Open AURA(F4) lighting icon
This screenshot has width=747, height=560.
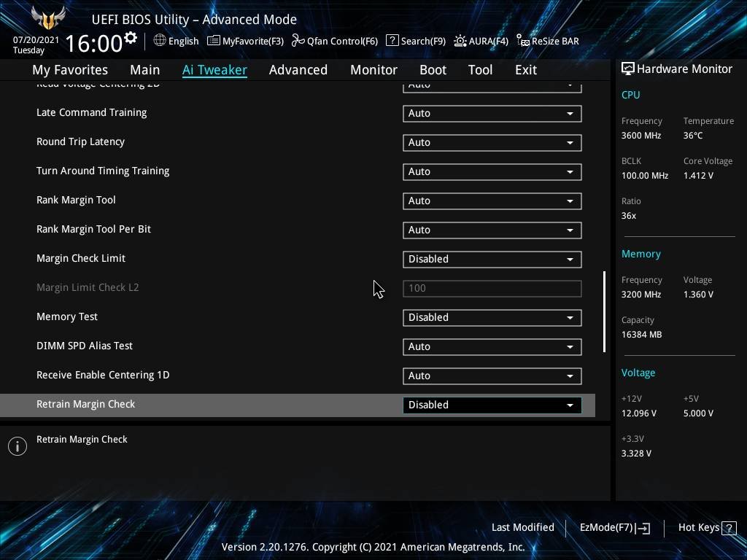[x=460, y=41]
